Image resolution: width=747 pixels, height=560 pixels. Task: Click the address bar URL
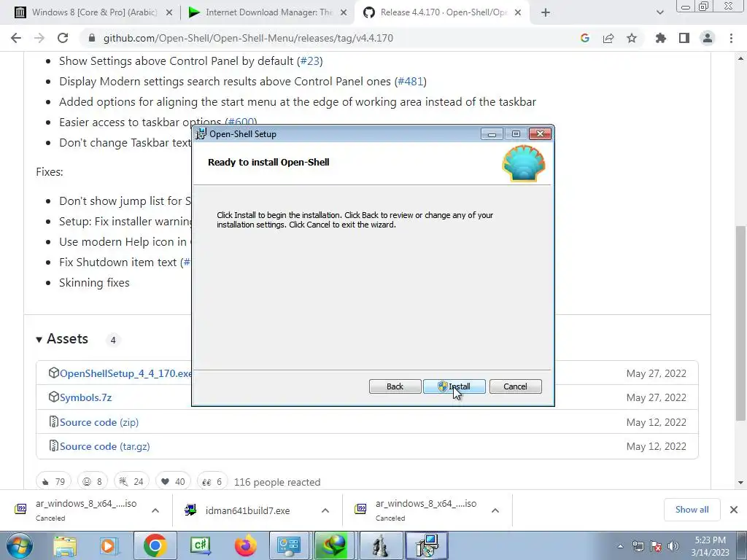(x=248, y=38)
